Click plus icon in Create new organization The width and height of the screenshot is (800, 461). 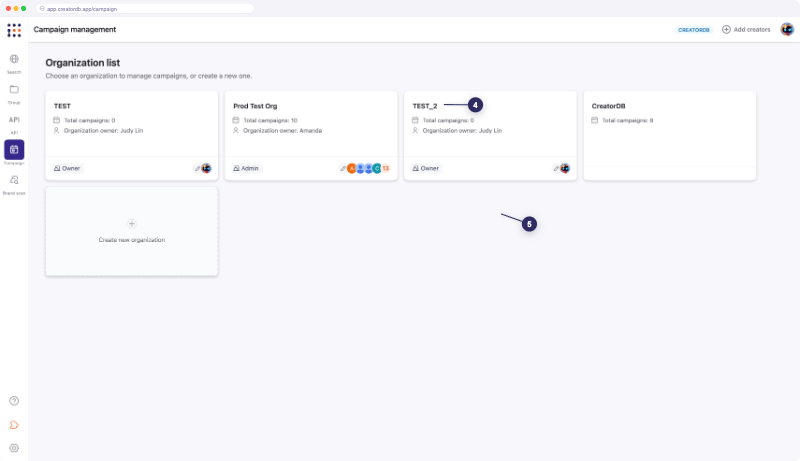coord(132,224)
